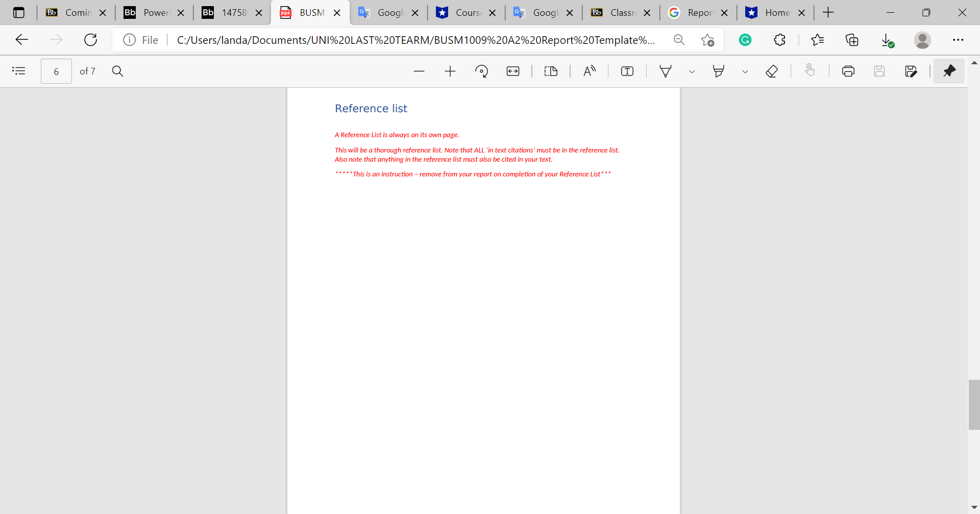Rotate the PDF page
This screenshot has height=514, width=980.
(481, 71)
